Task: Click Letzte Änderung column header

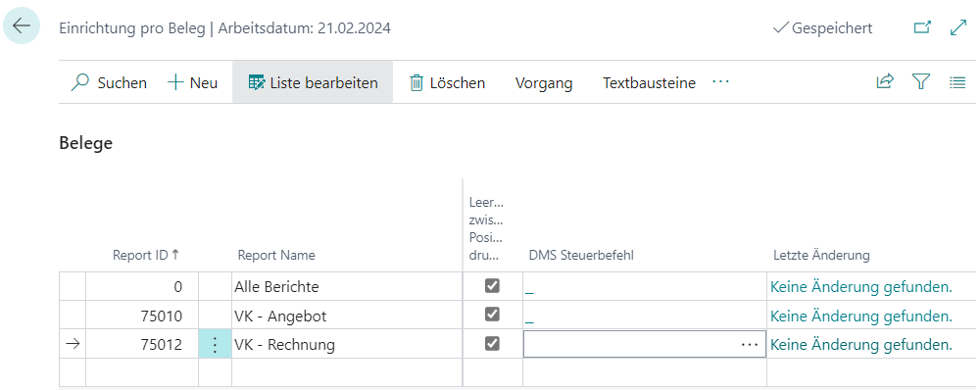Action: point(821,255)
